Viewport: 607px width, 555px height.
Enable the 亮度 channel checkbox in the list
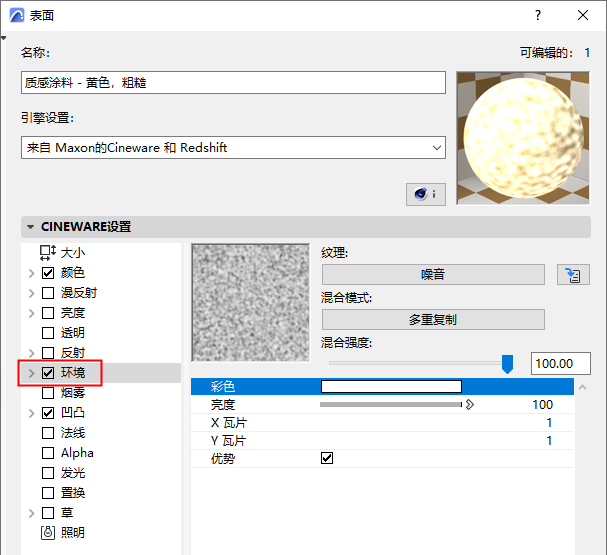[48, 313]
